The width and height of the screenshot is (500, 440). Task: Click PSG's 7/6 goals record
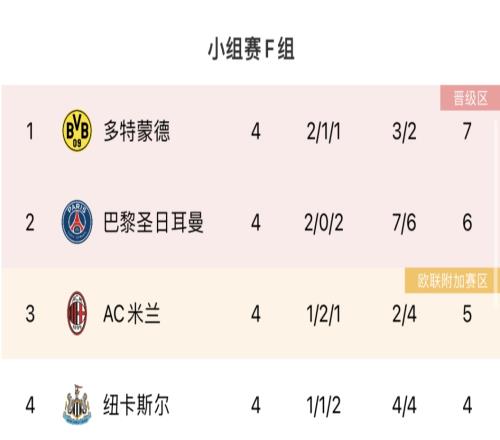tap(404, 223)
